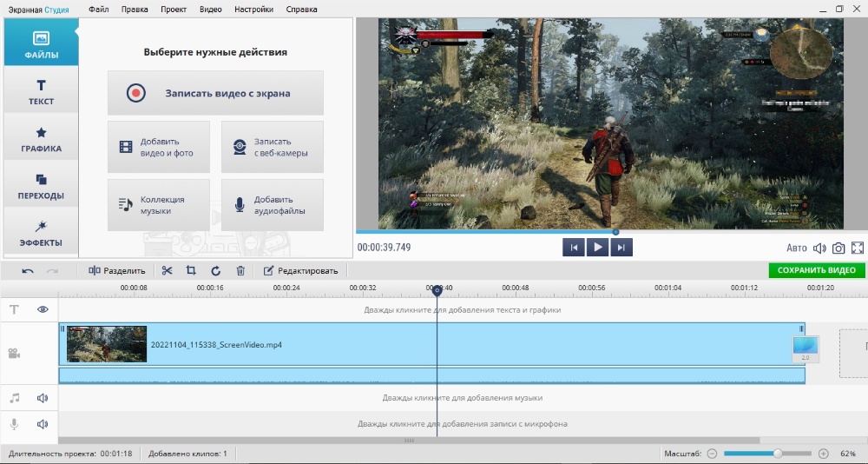
Task: Increase timeline scale with plus
Action: click(x=823, y=454)
